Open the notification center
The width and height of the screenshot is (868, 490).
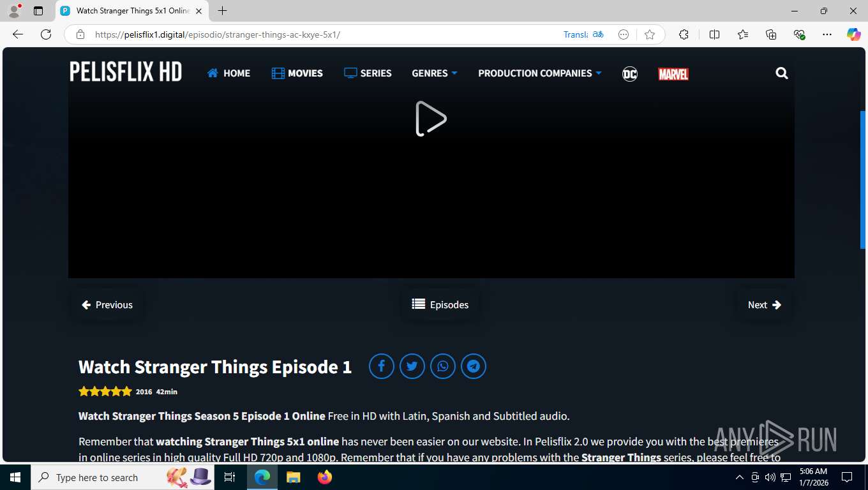(x=847, y=477)
